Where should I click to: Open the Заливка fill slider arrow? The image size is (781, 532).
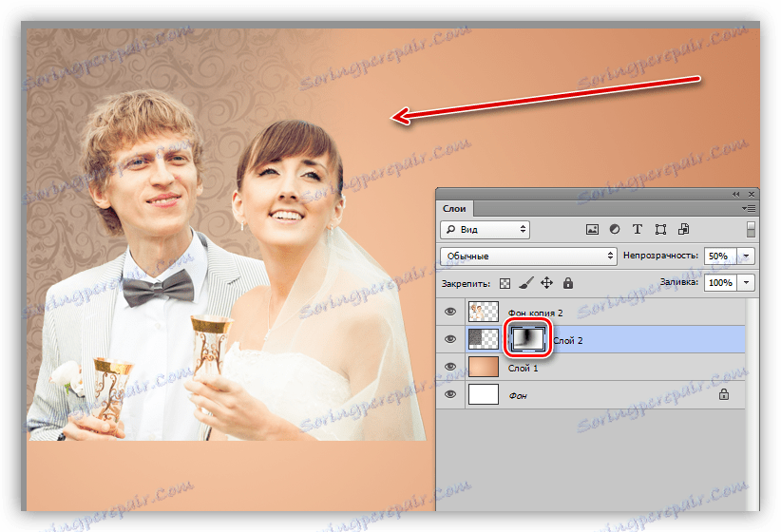tap(746, 282)
